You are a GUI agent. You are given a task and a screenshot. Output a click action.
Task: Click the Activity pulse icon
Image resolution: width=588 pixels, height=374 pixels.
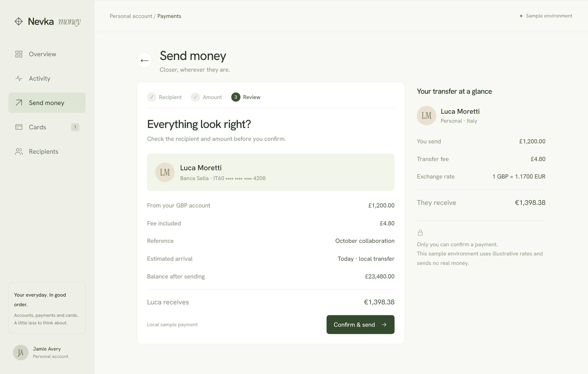point(19,78)
